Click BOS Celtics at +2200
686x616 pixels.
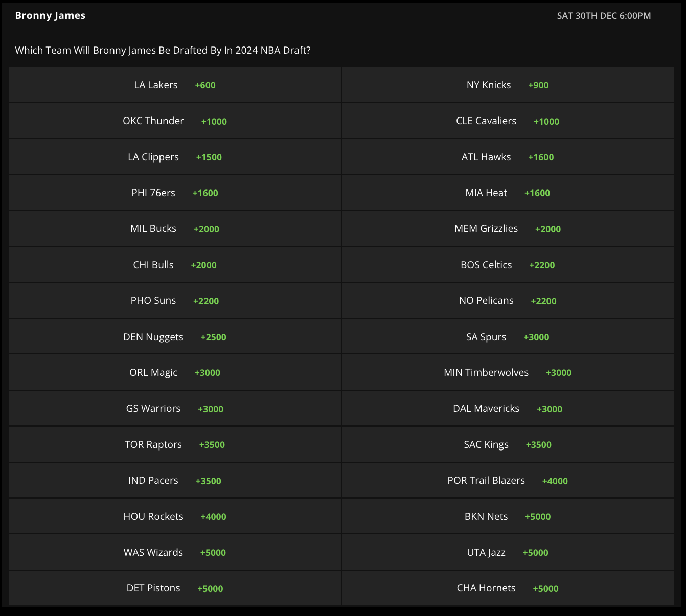(508, 265)
